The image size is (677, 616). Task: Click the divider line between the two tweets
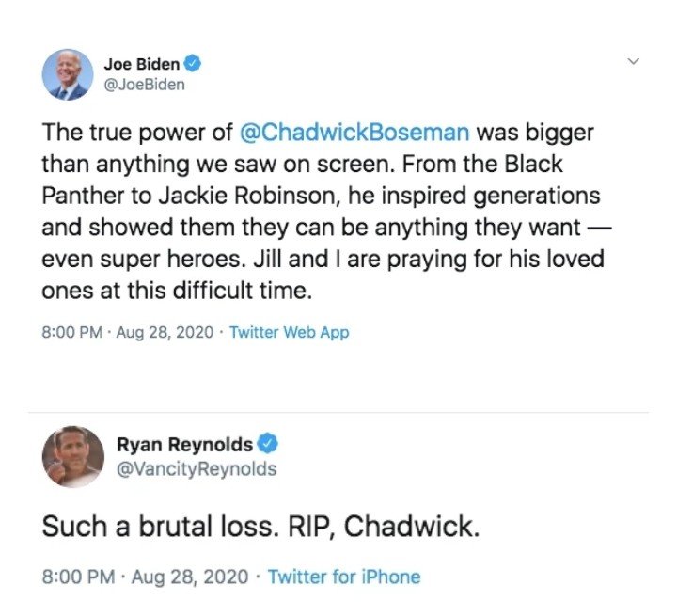click(338, 413)
